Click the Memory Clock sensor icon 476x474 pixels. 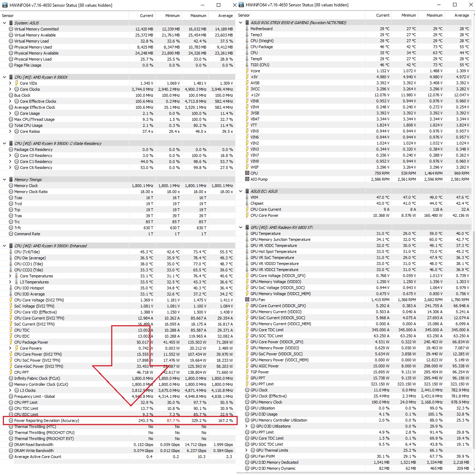point(11,186)
